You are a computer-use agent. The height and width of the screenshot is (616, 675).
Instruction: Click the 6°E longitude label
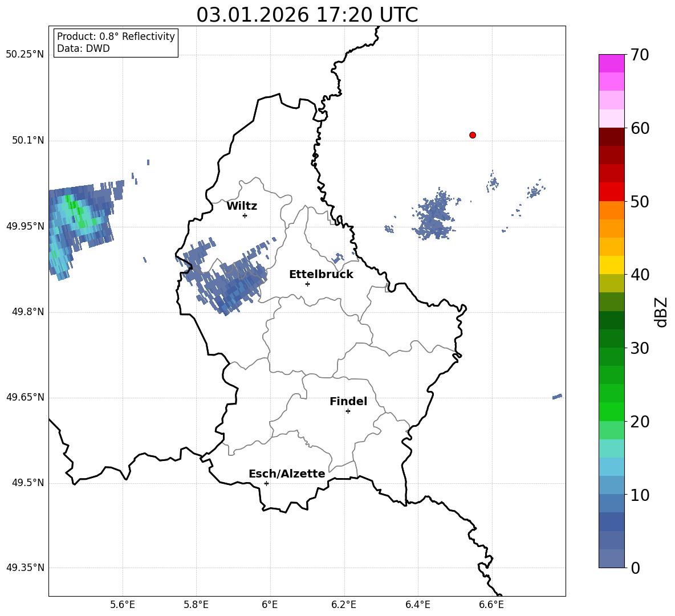270,605
